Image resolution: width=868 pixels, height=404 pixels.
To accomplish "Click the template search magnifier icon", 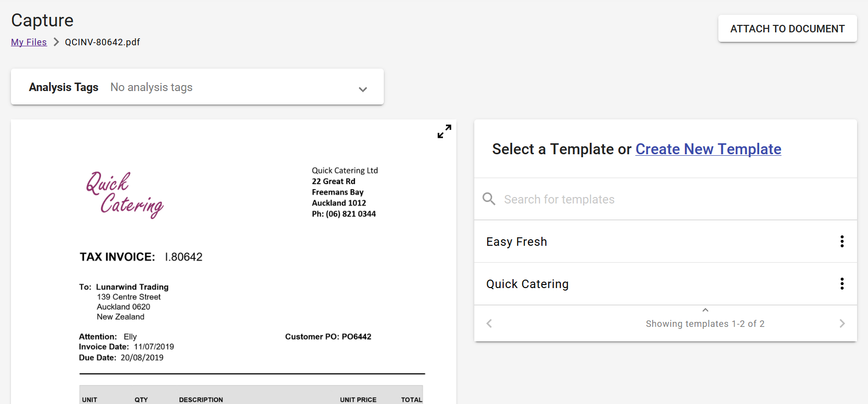I will tap(489, 199).
